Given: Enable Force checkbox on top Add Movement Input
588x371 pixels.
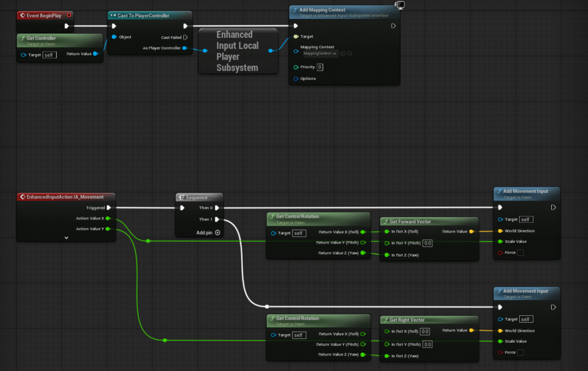Looking at the screenshot, I should [520, 253].
